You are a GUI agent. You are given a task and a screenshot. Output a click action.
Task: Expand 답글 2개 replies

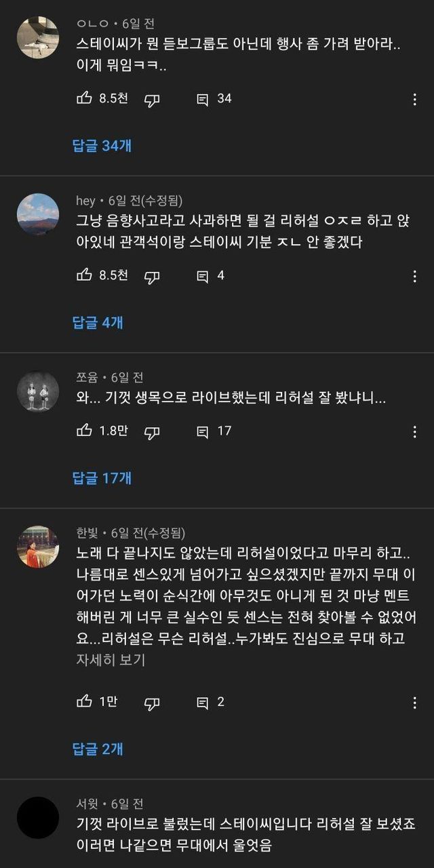click(x=98, y=749)
